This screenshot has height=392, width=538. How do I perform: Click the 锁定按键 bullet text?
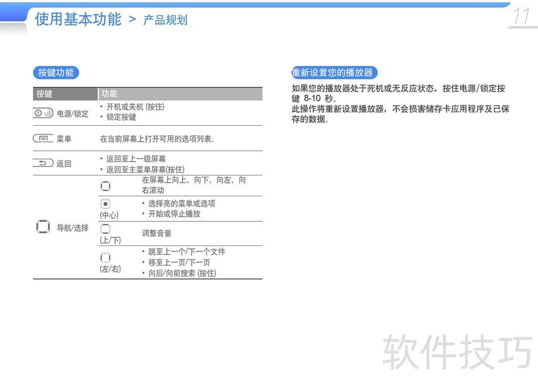121,117
